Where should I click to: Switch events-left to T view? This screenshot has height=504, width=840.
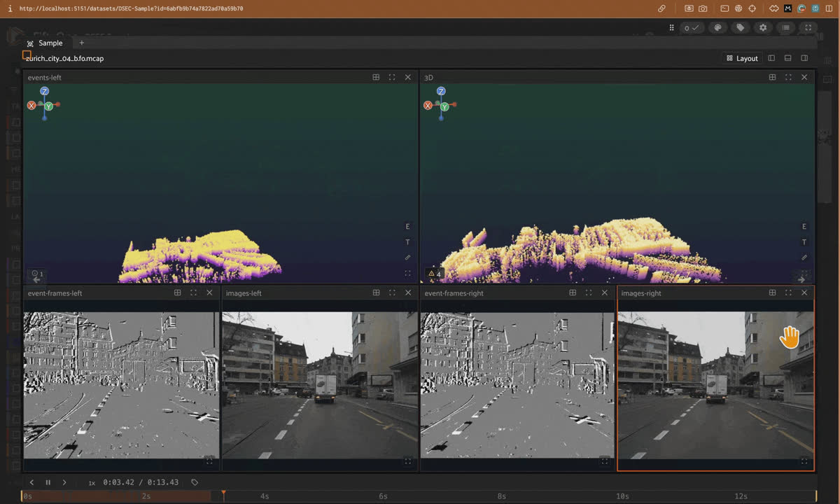(x=407, y=242)
